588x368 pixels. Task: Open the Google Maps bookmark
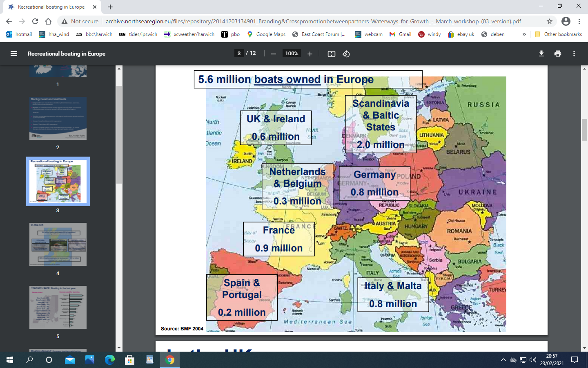(266, 34)
